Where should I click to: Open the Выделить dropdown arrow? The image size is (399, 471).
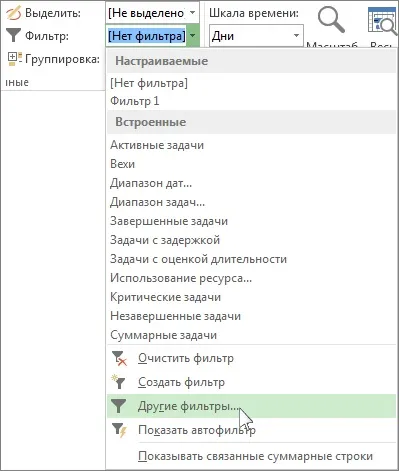[x=193, y=13]
